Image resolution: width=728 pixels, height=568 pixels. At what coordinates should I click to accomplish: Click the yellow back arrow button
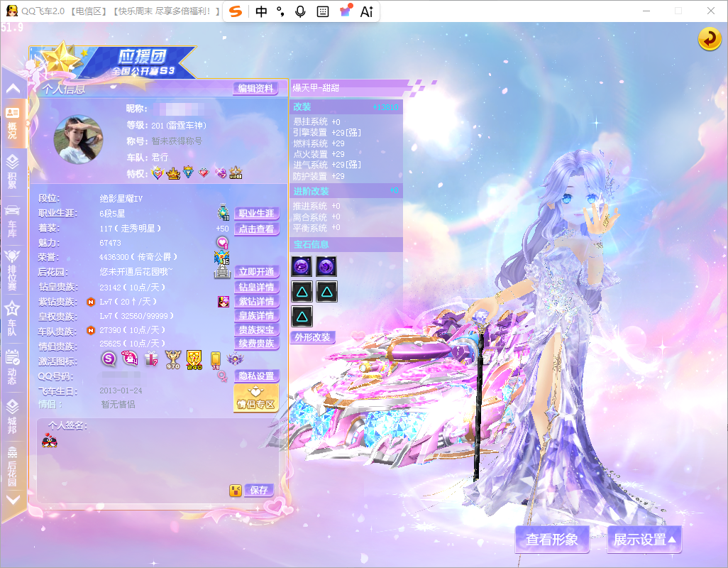pos(710,38)
